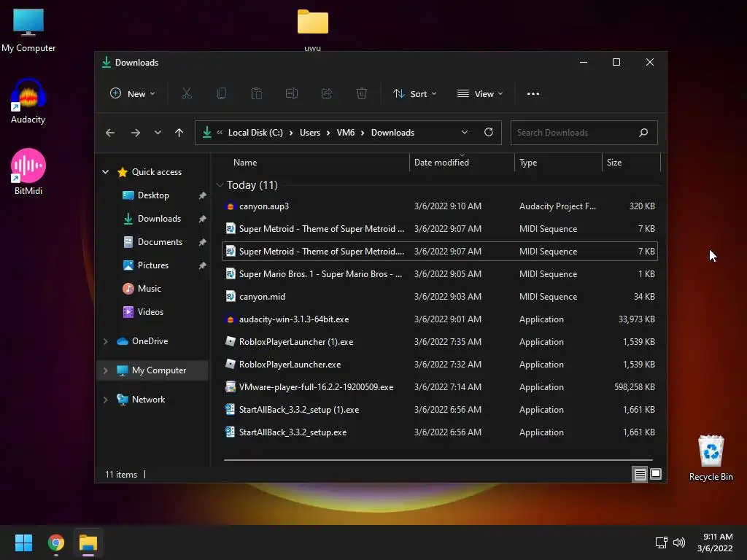Expand the Network tree node

105,400
